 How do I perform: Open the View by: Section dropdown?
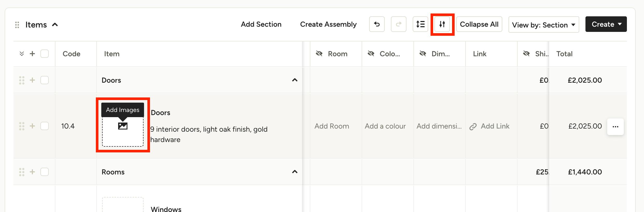(x=544, y=25)
